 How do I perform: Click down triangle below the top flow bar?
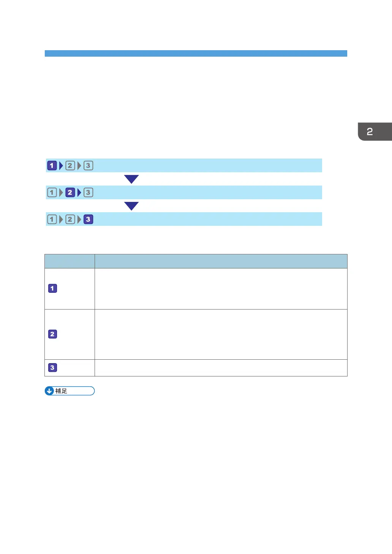point(131,179)
